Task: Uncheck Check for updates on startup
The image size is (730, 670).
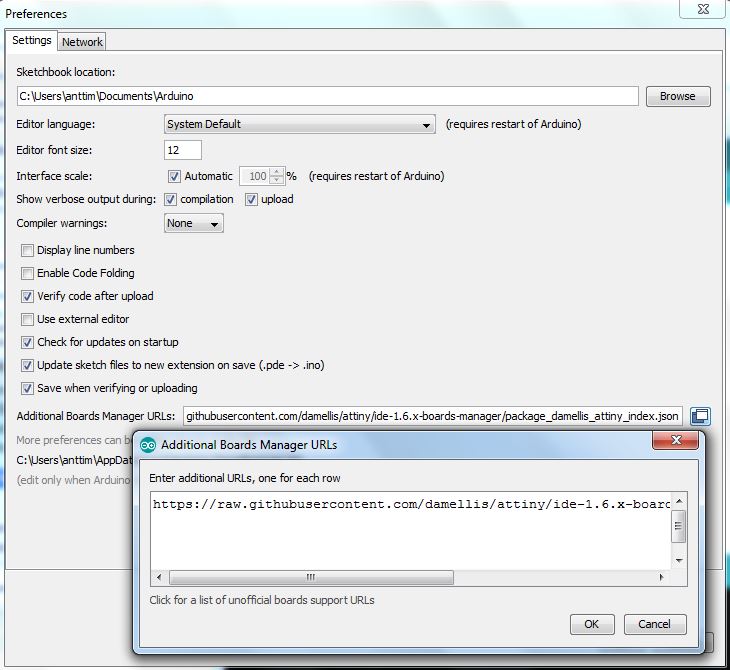Action: pyautogui.click(x=27, y=343)
